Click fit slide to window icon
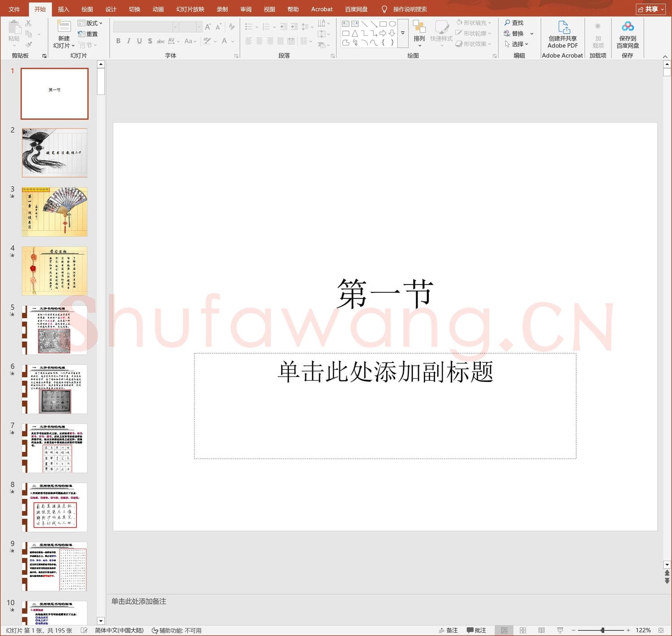This screenshot has height=636, width=672. point(661,630)
